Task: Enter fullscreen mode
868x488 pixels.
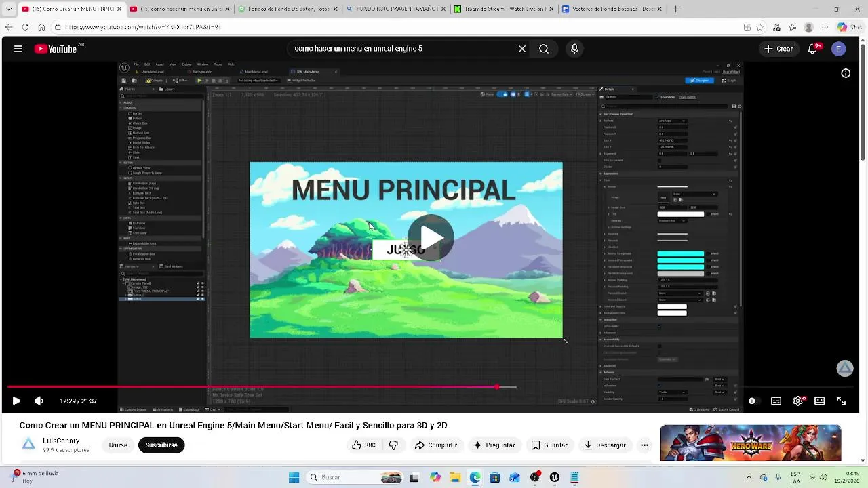Action: (842, 401)
